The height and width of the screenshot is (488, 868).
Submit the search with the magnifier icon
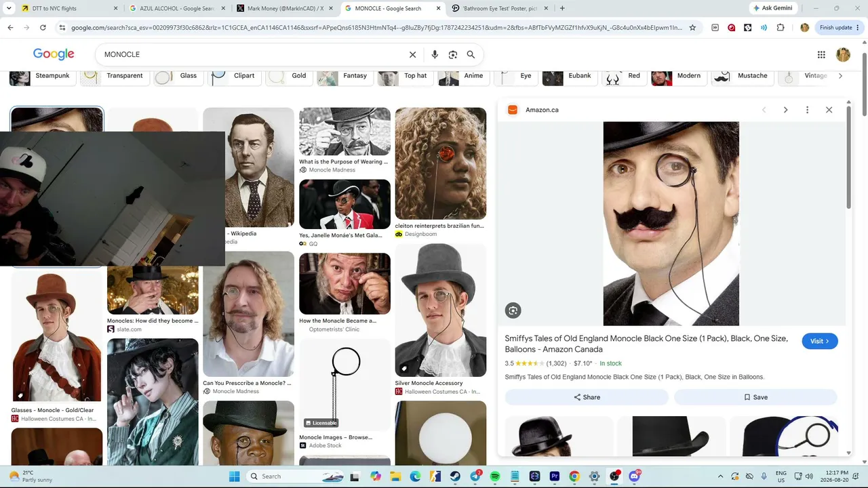(x=471, y=54)
